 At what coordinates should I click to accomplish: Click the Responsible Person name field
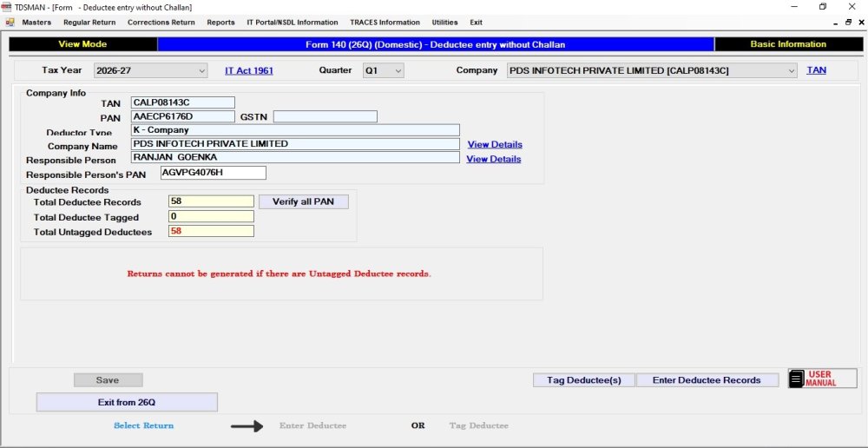pos(296,158)
